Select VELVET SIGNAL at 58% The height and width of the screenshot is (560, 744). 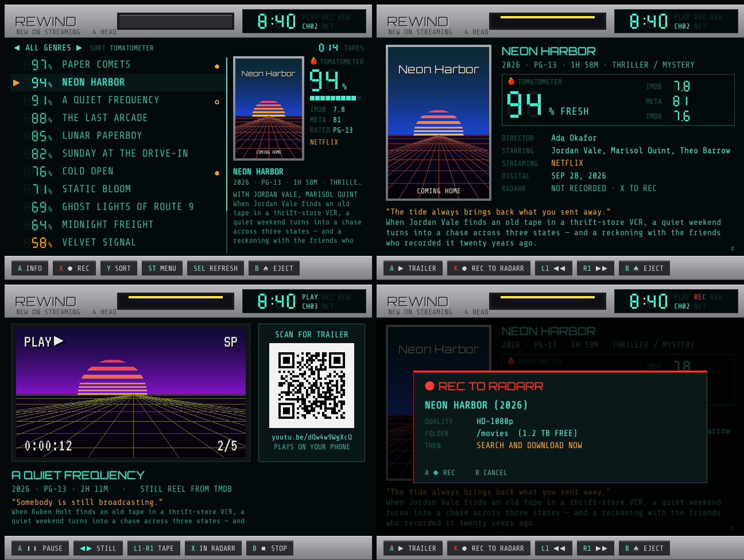118,242
